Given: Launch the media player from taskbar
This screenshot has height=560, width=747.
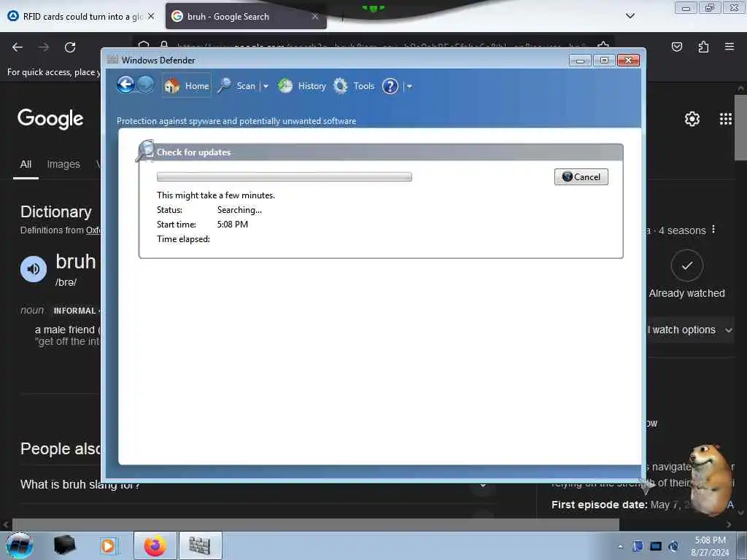Looking at the screenshot, I should pyautogui.click(x=108, y=545).
